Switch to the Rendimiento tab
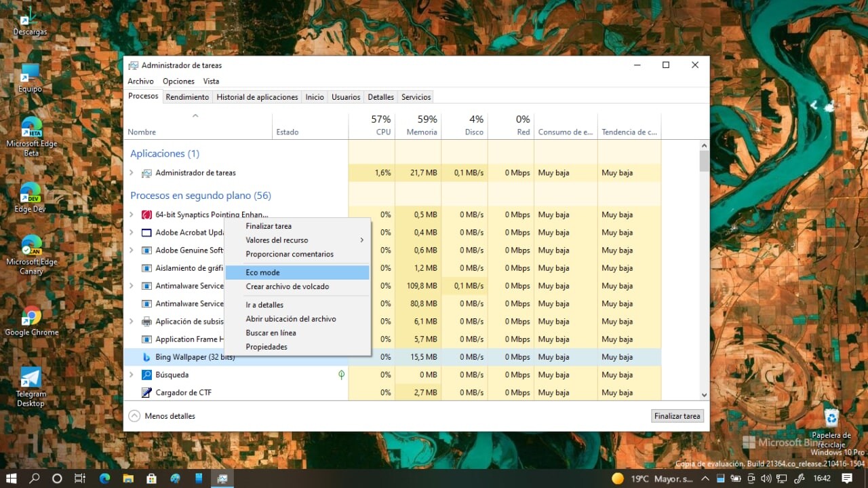The width and height of the screenshot is (868, 488). 187,97
